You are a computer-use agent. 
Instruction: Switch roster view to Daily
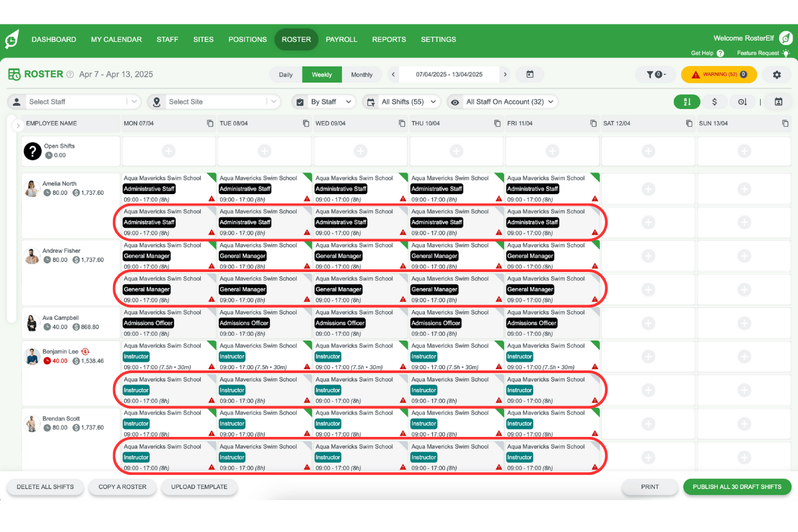(x=286, y=74)
